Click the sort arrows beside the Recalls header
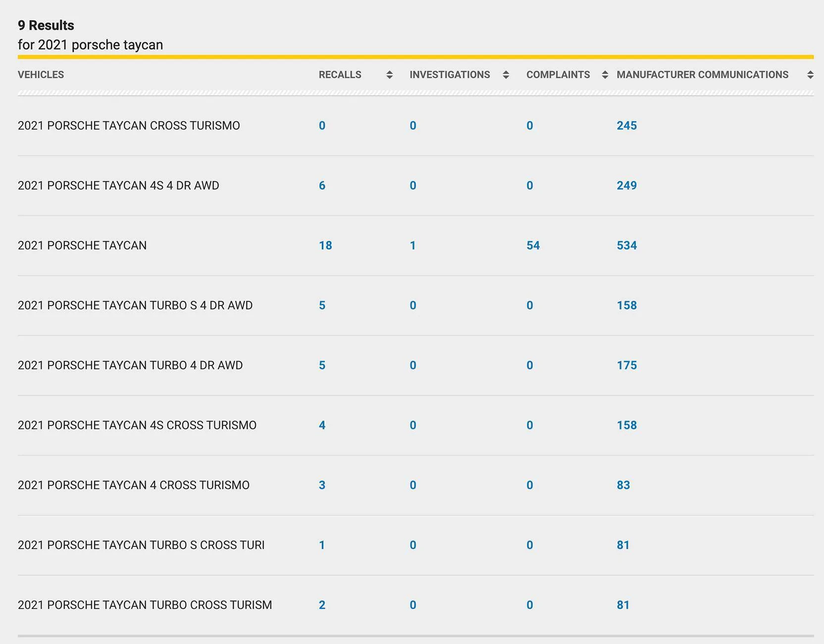 (390, 75)
